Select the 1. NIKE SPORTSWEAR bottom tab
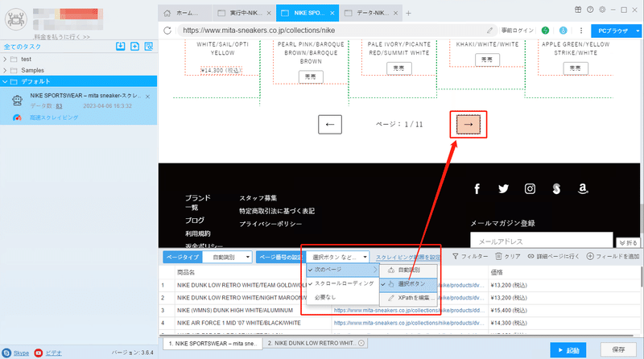The height and width of the screenshot is (359, 644). pyautogui.click(x=213, y=344)
